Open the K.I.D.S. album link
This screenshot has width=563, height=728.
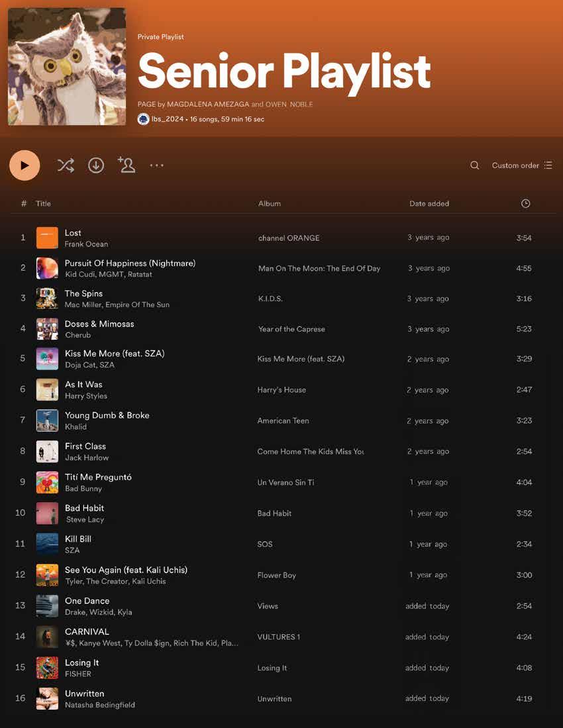pos(270,298)
